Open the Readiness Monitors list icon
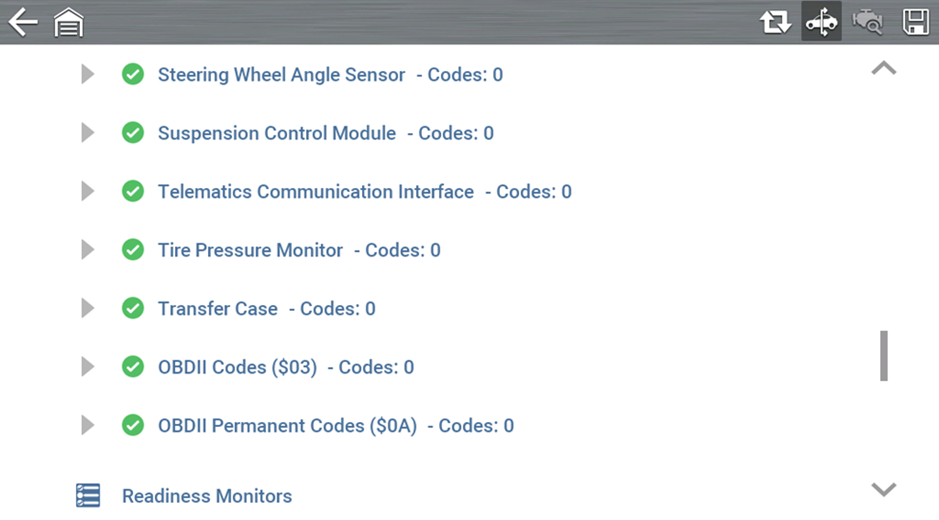Viewport: 939px width, 520px height. 88,496
